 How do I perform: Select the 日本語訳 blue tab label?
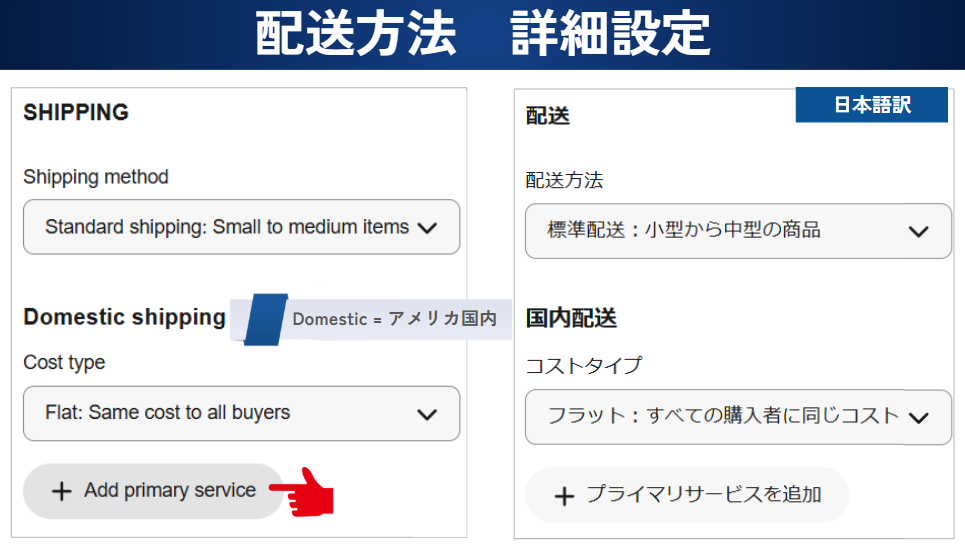(x=871, y=105)
